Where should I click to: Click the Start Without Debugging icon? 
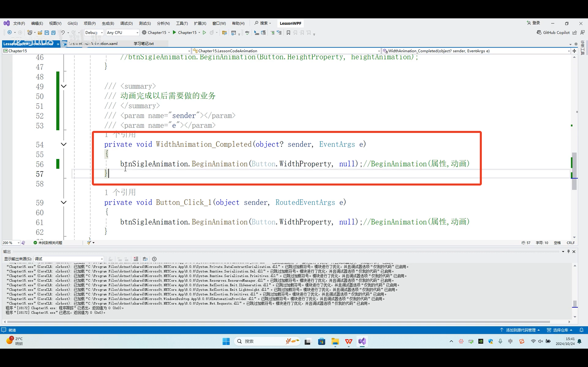pyautogui.click(x=204, y=33)
